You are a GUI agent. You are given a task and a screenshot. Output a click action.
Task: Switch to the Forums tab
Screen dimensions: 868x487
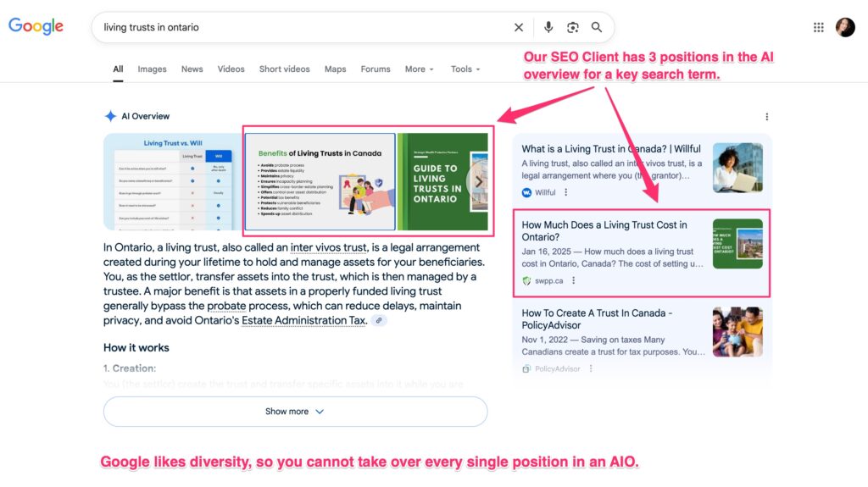[376, 69]
